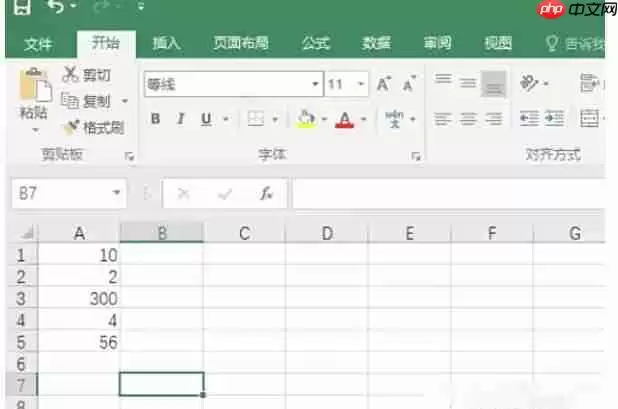Switch to the 页面布局 (Page Layout) tab

pos(241,43)
